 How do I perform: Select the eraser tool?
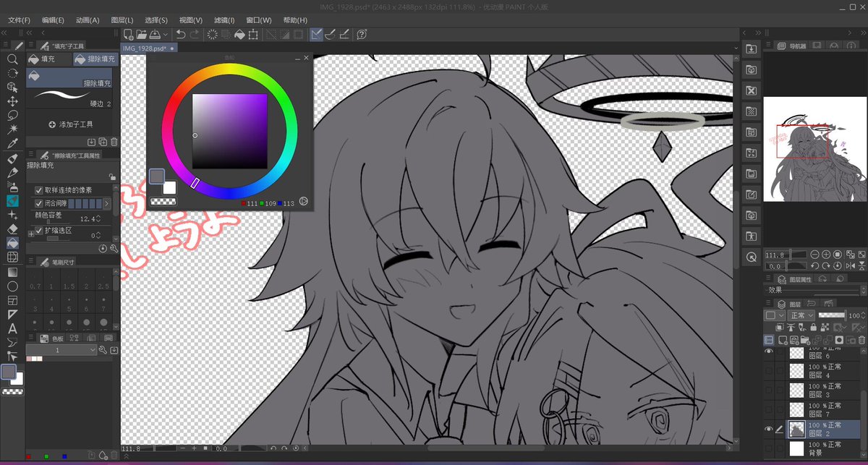point(12,229)
